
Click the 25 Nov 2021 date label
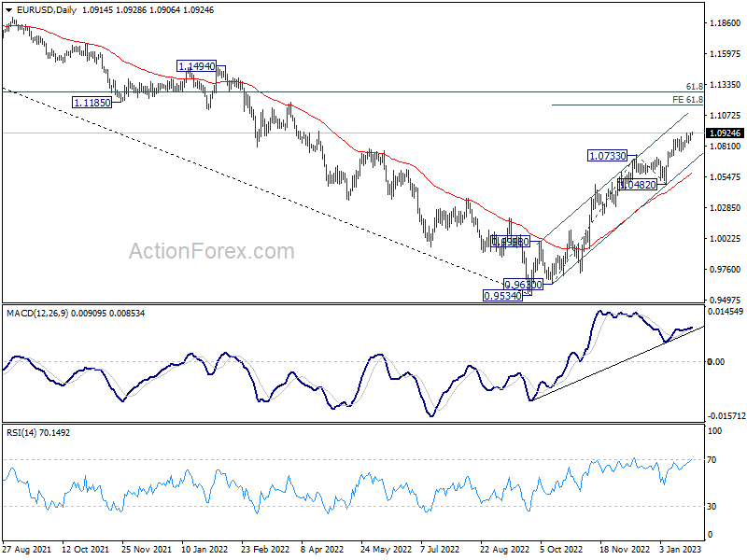pyautogui.click(x=147, y=549)
